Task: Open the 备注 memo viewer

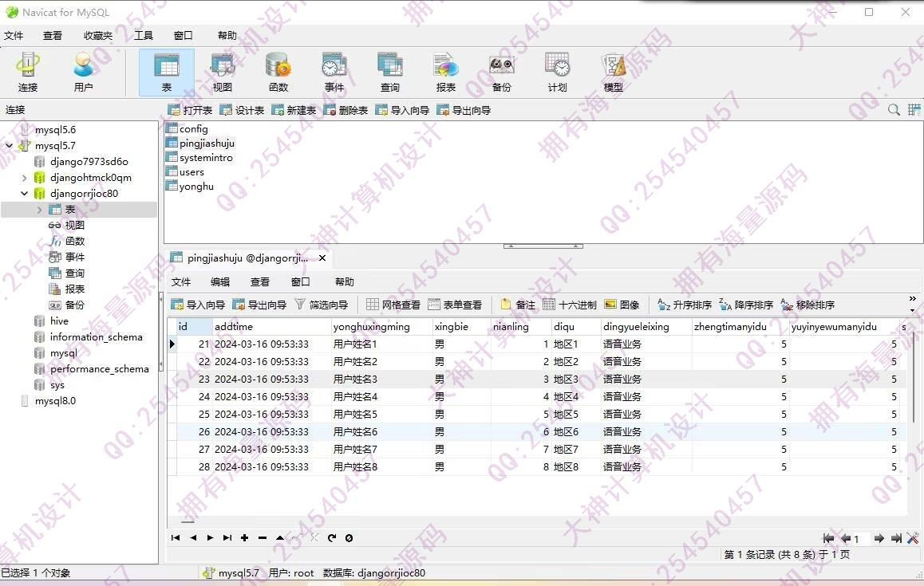Action: point(517,305)
